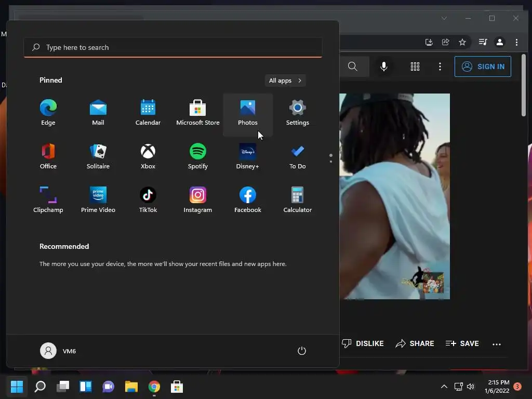
Task: Open the clock and date flyout
Action: pos(497,387)
